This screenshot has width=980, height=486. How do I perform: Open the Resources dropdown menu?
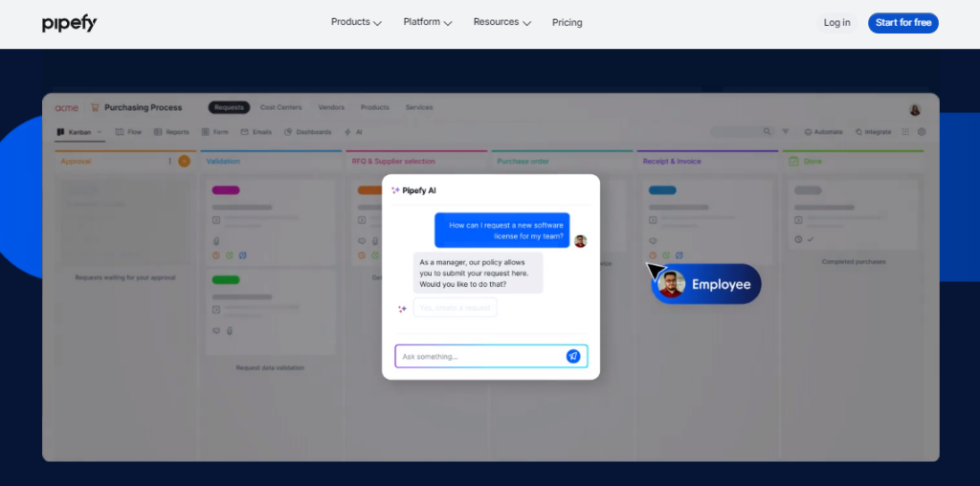[x=501, y=22]
